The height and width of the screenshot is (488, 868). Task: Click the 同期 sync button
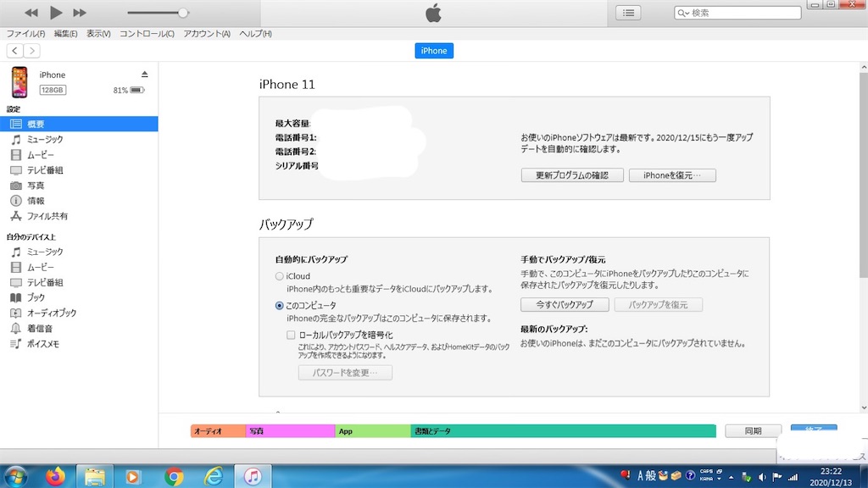753,431
